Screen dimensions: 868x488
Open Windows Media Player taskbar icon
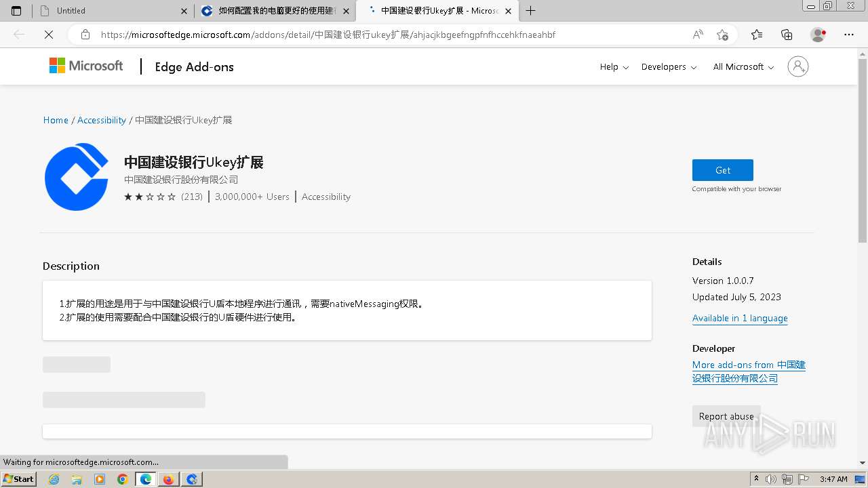pyautogui.click(x=100, y=479)
